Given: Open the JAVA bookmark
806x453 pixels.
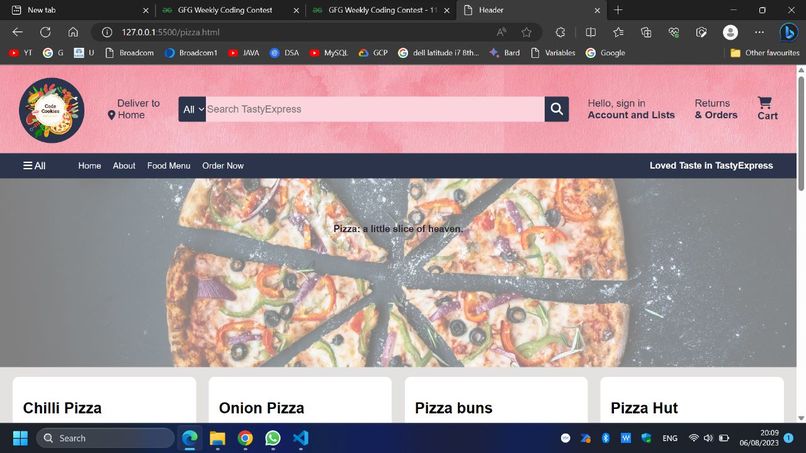Looking at the screenshot, I should [x=244, y=52].
